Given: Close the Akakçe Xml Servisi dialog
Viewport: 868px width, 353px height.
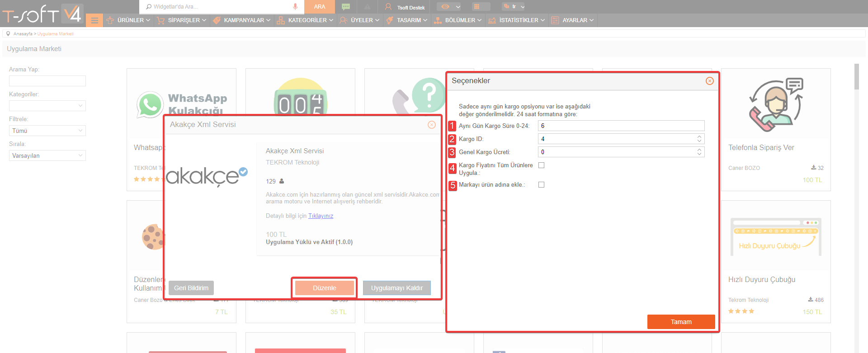Looking at the screenshot, I should (432, 125).
